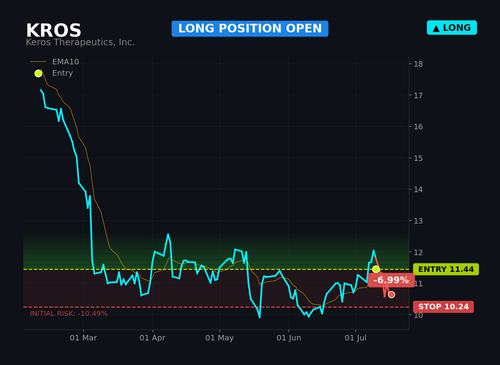Click the 13 price axis label
500x365 pixels.
click(x=418, y=221)
